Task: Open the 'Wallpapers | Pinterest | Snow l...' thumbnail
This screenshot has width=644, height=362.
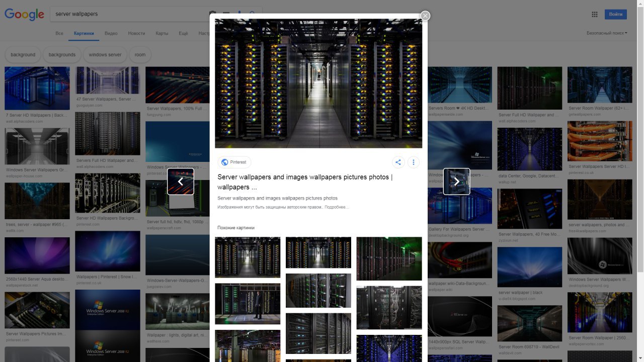Action: pyautogui.click(x=108, y=251)
